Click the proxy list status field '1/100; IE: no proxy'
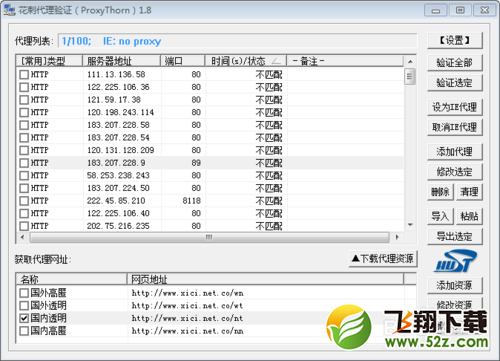This screenshot has height=361, width=500. click(237, 41)
